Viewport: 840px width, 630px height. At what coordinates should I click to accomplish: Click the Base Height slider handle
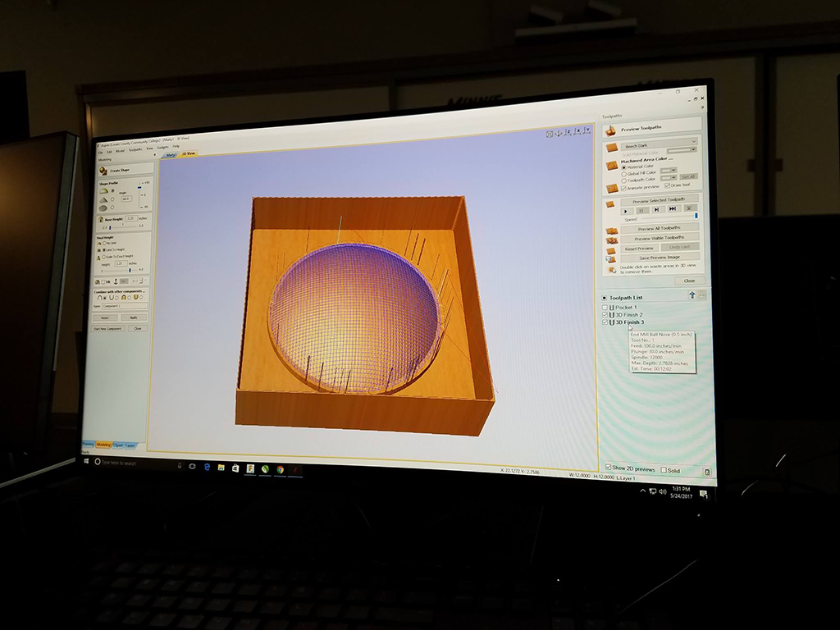(110, 228)
